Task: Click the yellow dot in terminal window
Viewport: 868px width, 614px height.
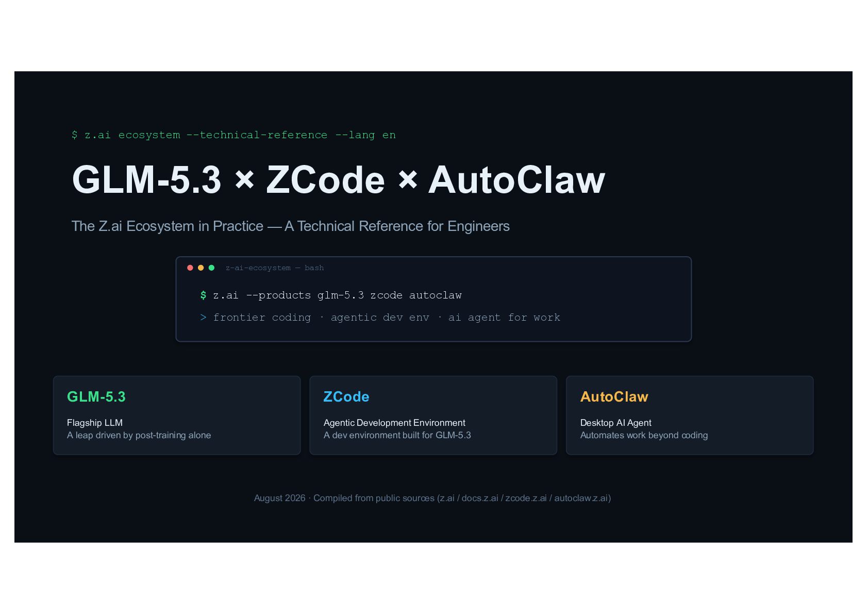Action: (201, 268)
